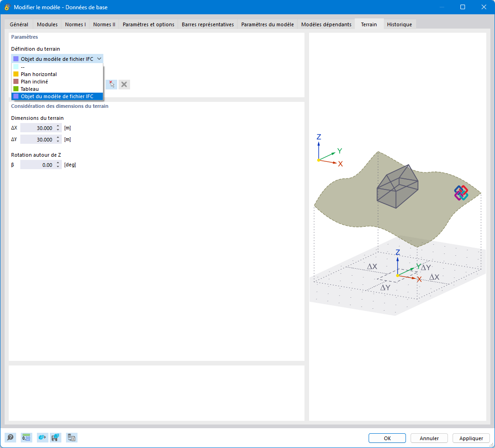Open the help icon in bottom toolbar
Viewport: 495px width, 448px height.
11,437
